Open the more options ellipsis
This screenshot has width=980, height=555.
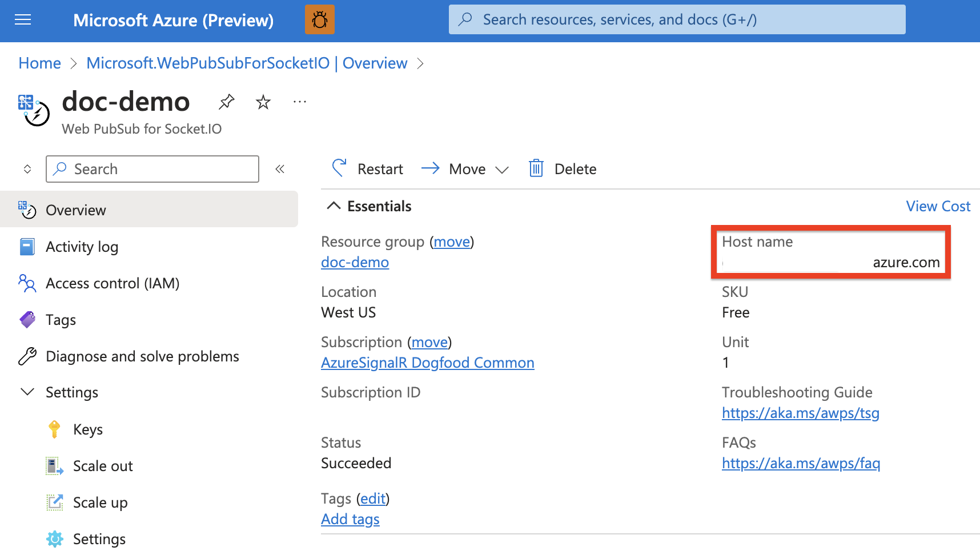pyautogui.click(x=299, y=102)
